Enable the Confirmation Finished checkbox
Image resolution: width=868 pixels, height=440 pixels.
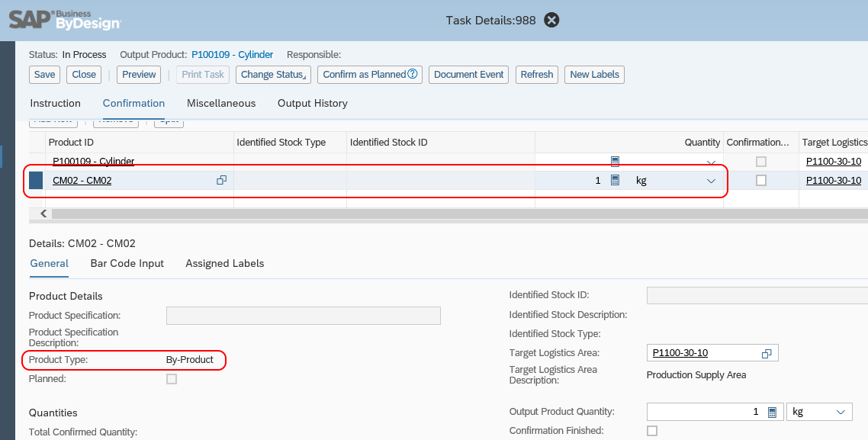click(652, 431)
